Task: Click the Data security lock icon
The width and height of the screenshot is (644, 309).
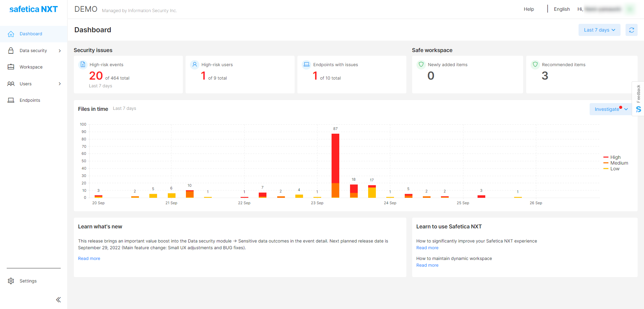Action: tap(11, 51)
